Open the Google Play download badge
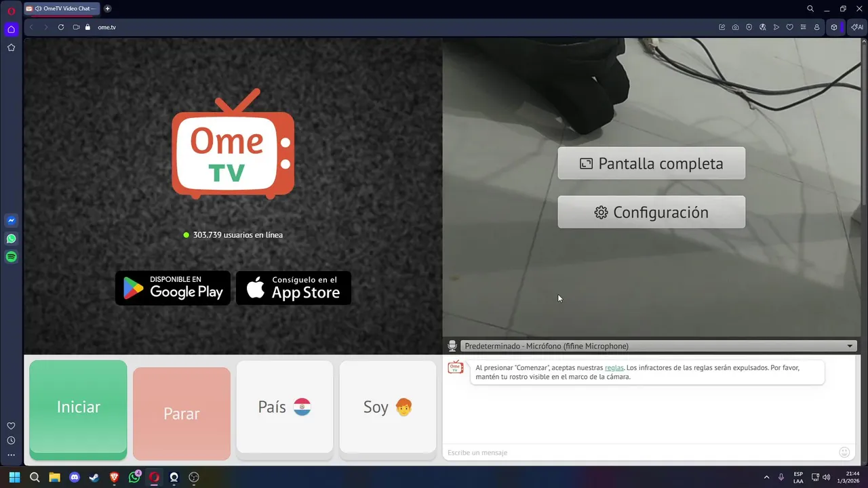 173,288
